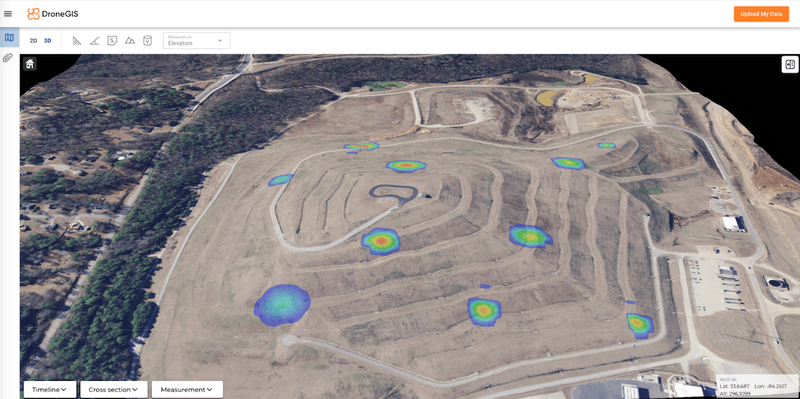Switch to 2D view mode
The height and width of the screenshot is (399, 800).
click(33, 40)
